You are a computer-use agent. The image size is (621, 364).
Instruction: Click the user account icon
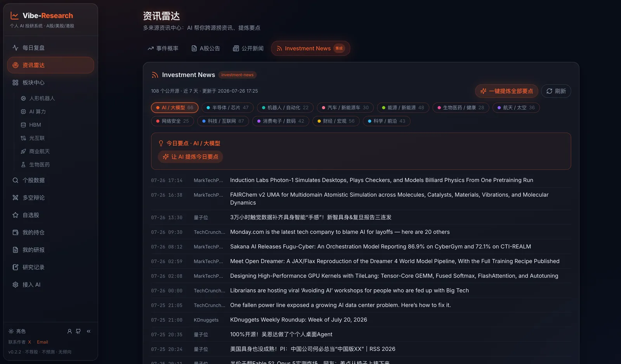pyautogui.click(x=69, y=331)
